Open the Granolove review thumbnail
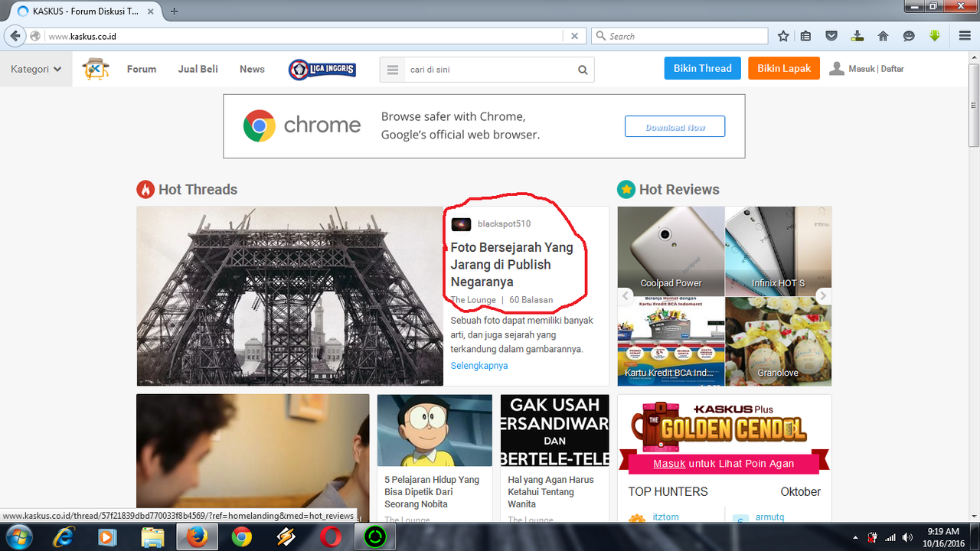The image size is (980, 551). click(778, 341)
